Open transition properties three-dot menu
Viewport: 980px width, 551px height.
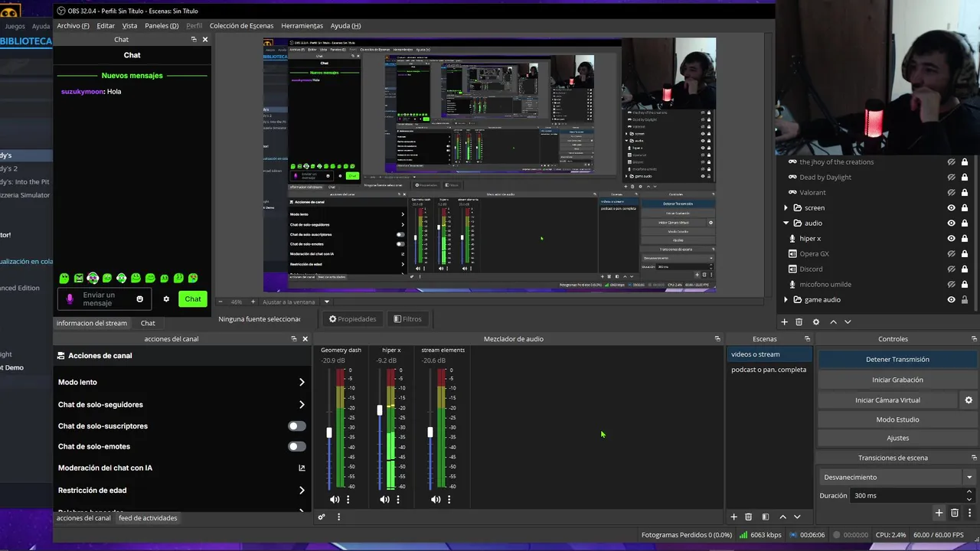point(970,513)
